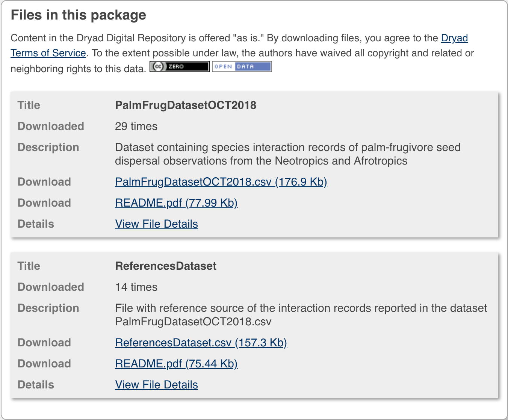This screenshot has height=420, width=508.
Task: Click the Downloaded label beside "29 times"
Action: click(x=51, y=126)
